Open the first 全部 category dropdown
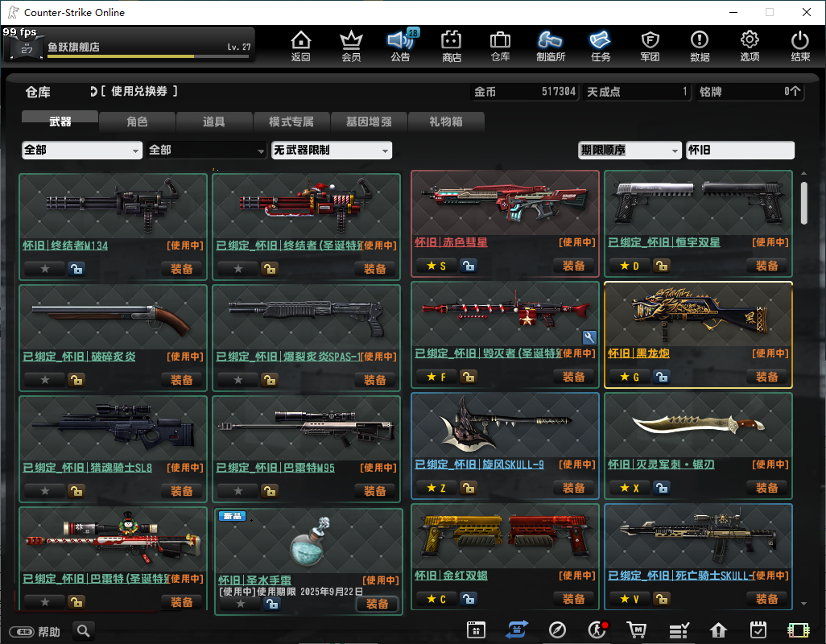Viewport: 826px width, 644px height. coord(82,150)
